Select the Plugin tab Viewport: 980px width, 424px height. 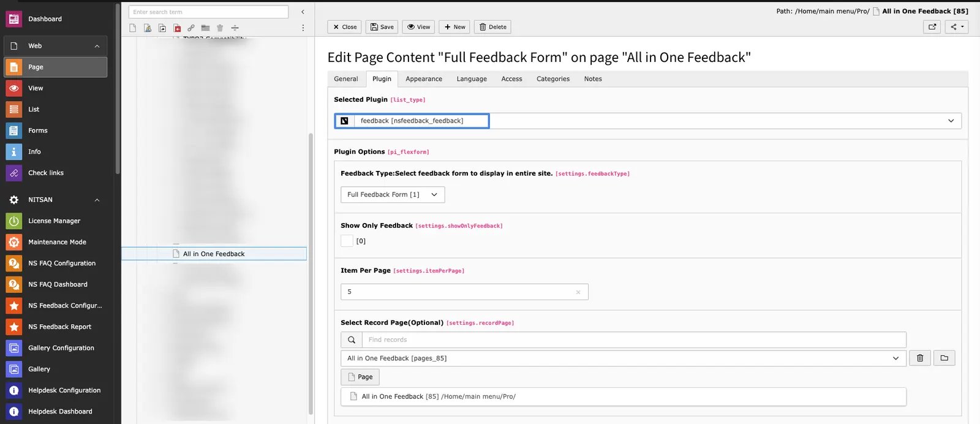point(382,79)
